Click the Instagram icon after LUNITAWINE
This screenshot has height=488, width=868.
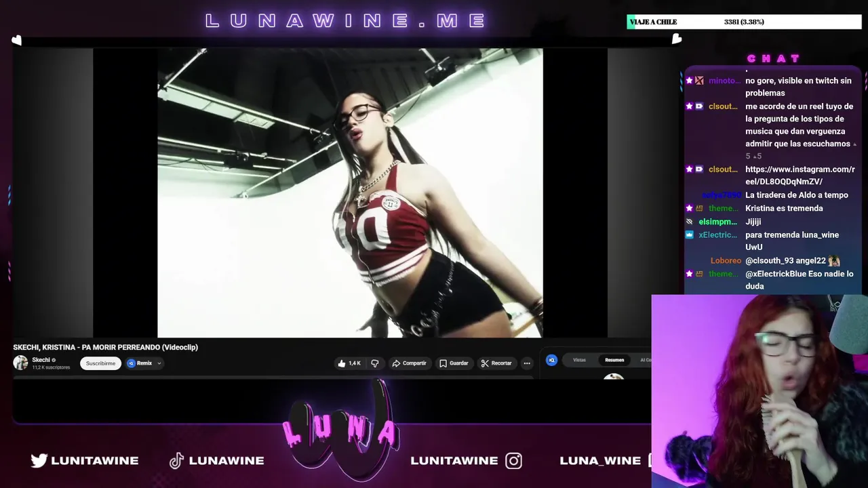[x=514, y=461]
